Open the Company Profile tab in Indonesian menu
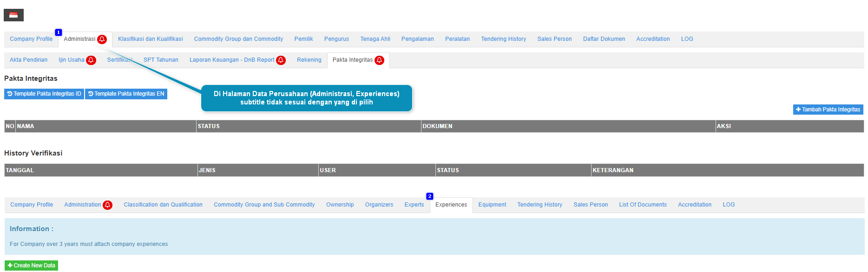The width and height of the screenshot is (868, 272). 31,39
